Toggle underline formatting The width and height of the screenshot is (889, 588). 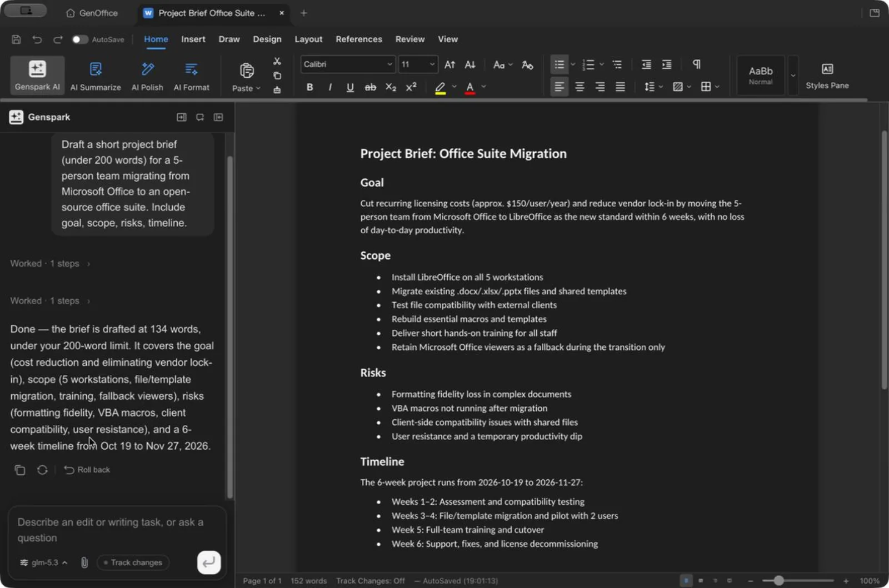(350, 87)
